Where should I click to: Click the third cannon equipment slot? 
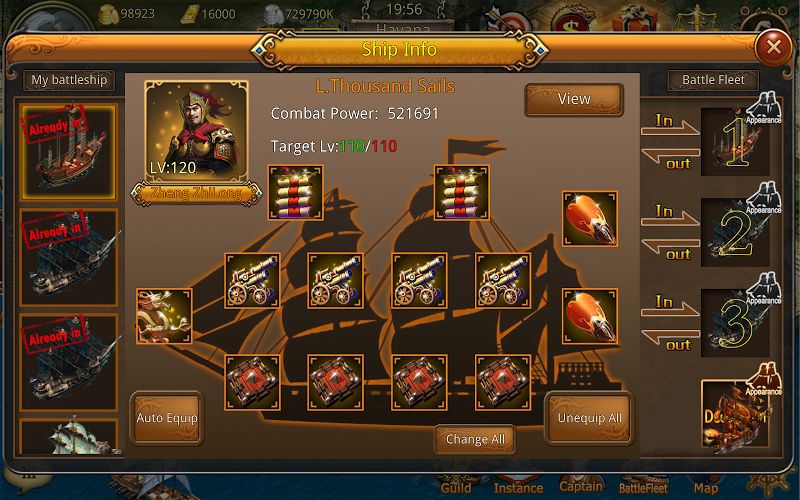click(419, 281)
